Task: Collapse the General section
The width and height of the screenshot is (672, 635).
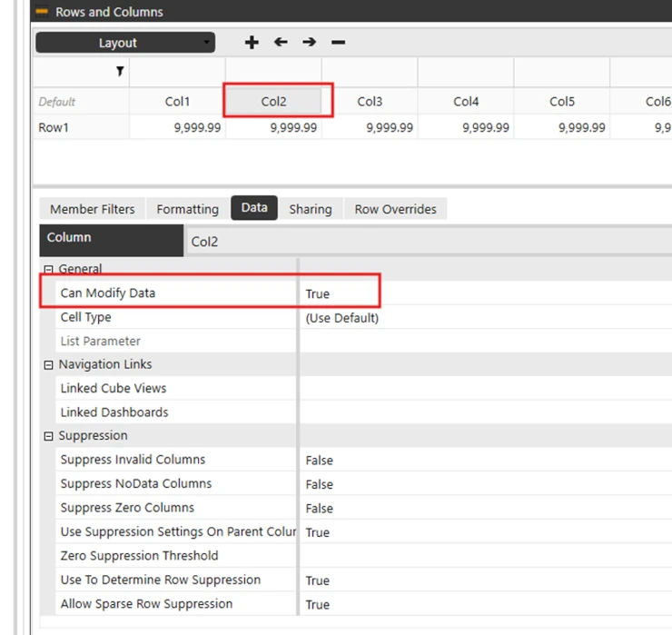Action: 48,269
